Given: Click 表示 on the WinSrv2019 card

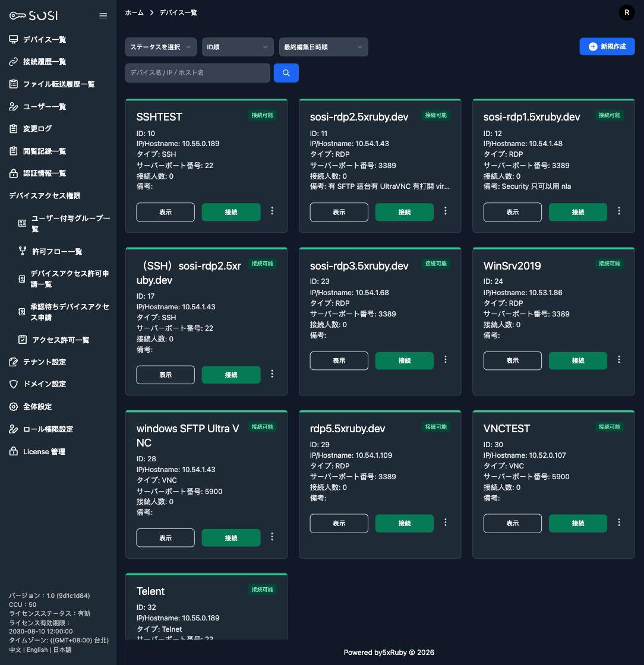Looking at the screenshot, I should click(x=513, y=360).
